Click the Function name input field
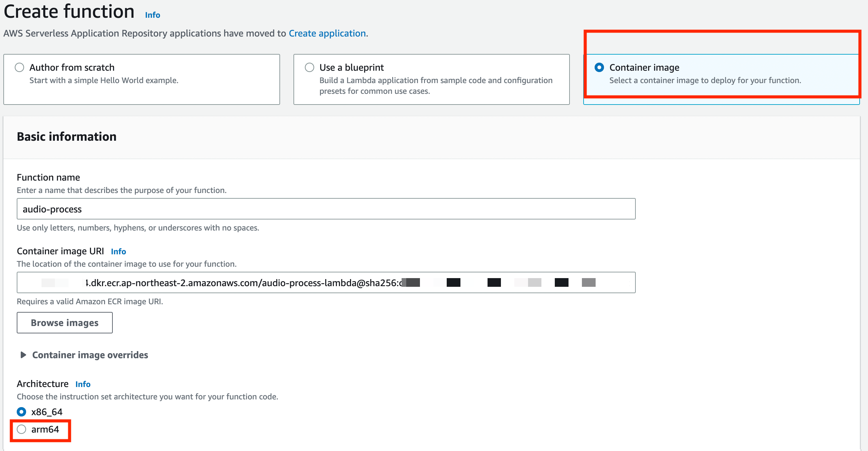 pos(326,209)
